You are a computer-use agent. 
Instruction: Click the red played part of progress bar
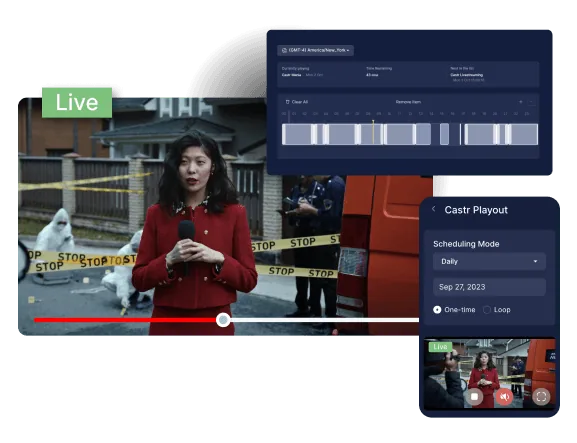[125, 320]
